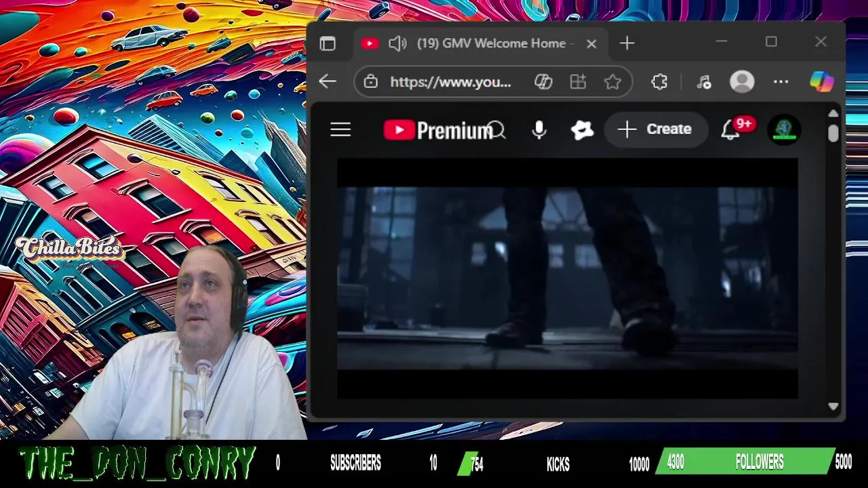Open YouTube search magnifier
The image size is (868, 488).
(498, 129)
